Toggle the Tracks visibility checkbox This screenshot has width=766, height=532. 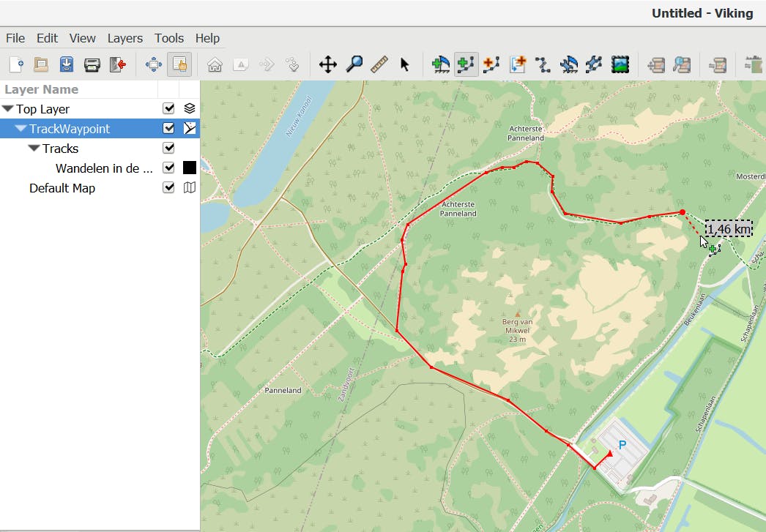[168, 148]
